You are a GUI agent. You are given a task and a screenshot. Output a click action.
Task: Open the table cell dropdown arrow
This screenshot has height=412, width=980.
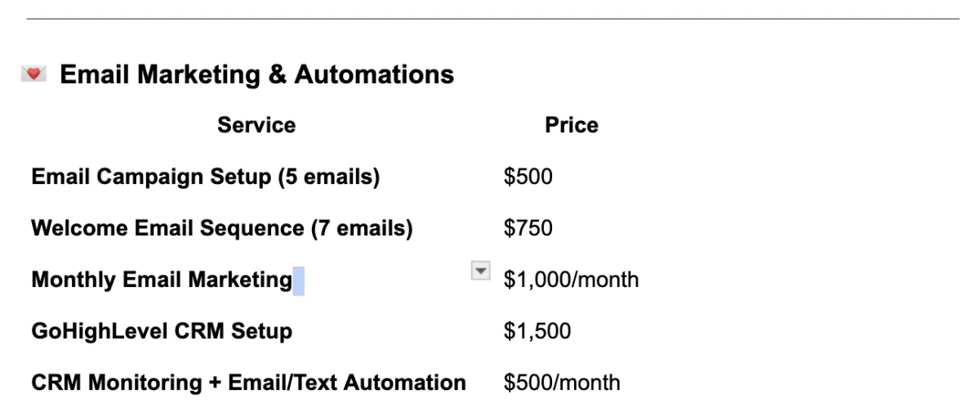[481, 271]
